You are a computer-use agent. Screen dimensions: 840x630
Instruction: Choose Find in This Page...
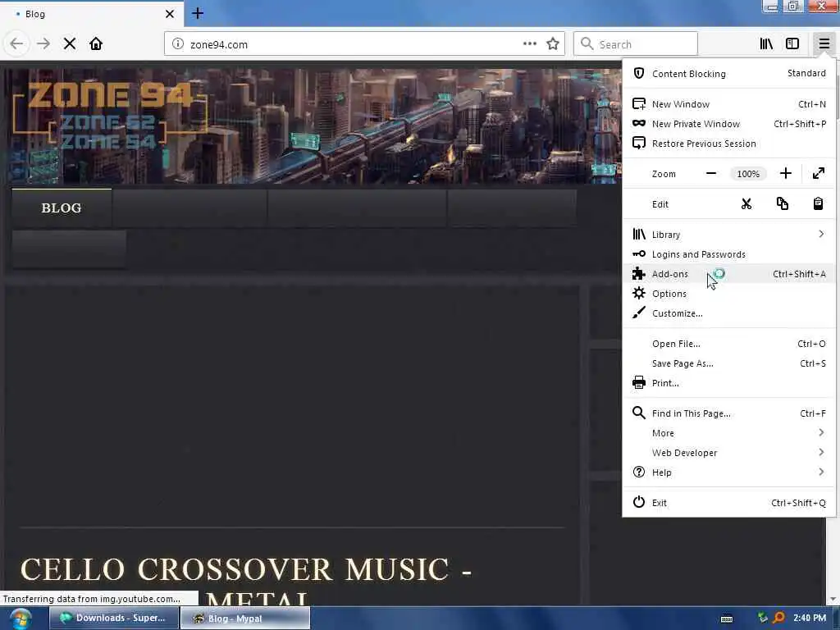point(728,413)
